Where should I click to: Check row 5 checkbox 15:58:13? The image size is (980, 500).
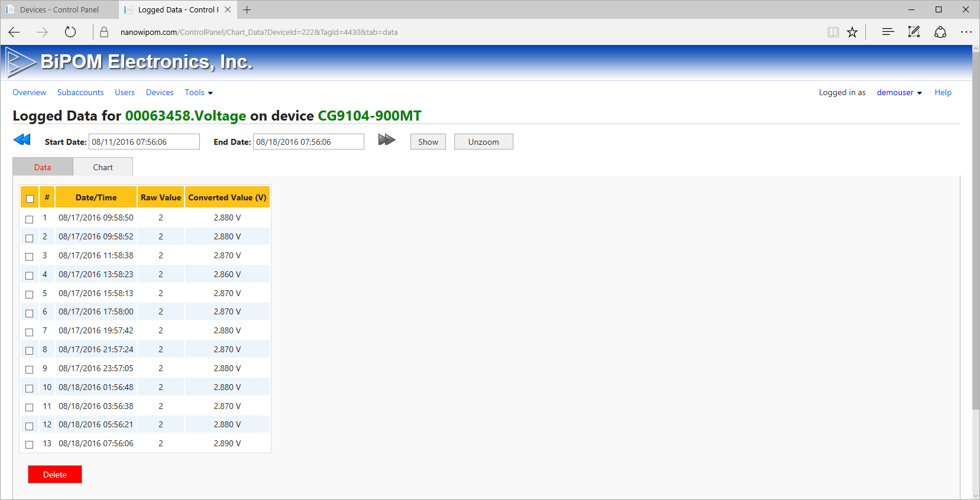click(30, 294)
